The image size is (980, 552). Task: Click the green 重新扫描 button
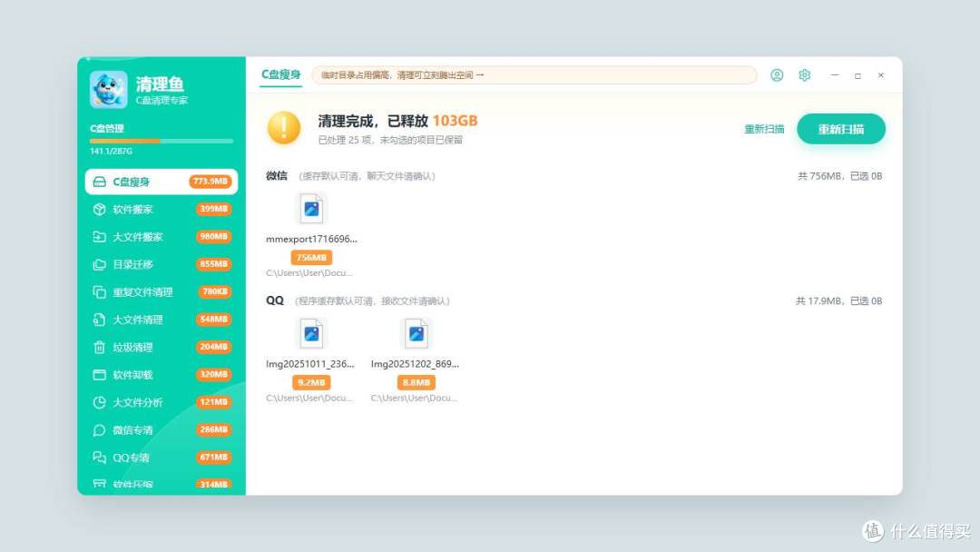click(x=840, y=129)
